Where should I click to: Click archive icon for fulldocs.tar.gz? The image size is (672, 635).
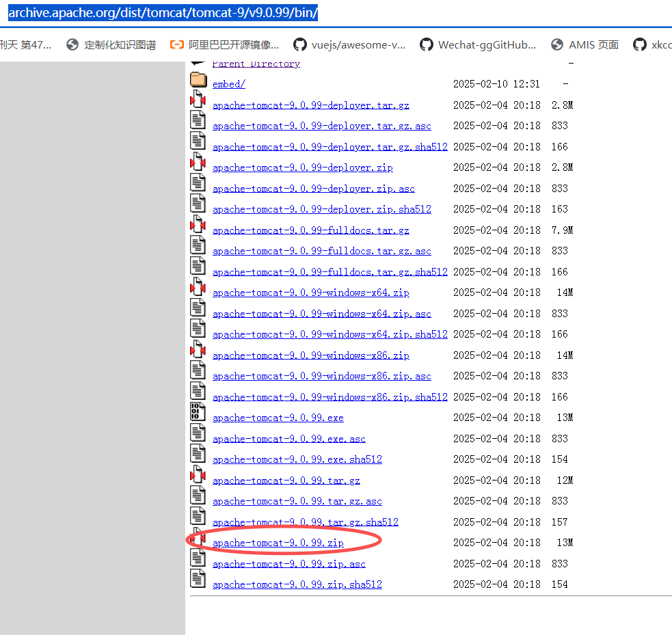pos(198,224)
